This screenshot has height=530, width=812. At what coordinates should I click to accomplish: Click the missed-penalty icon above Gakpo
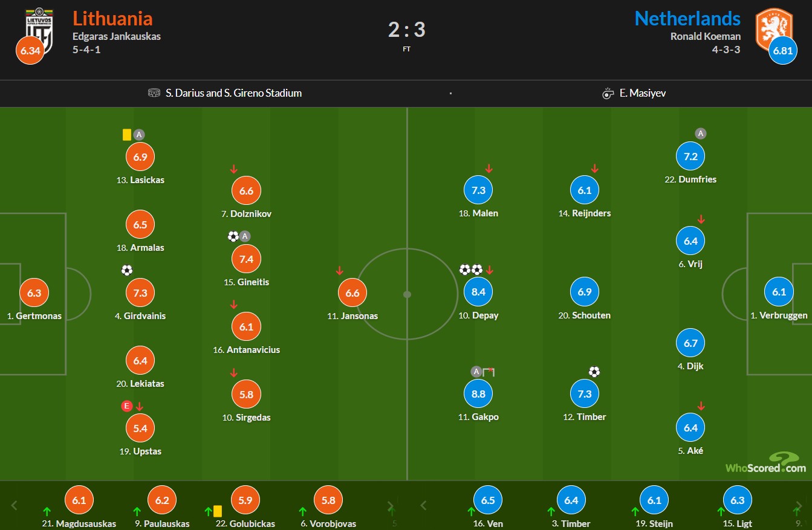[x=489, y=372]
